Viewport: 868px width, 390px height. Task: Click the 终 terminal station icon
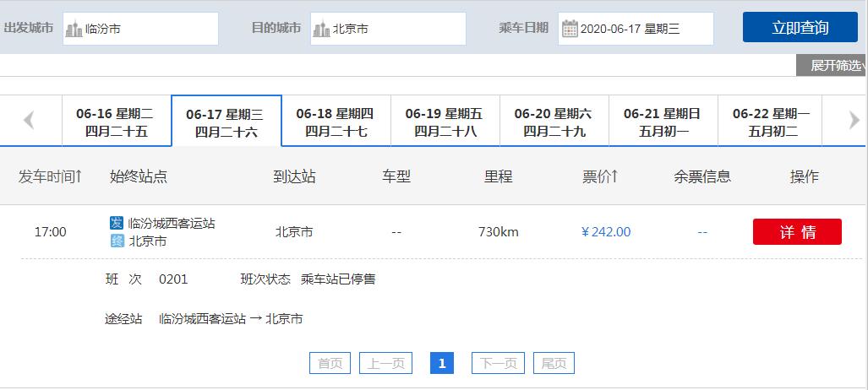tap(117, 241)
